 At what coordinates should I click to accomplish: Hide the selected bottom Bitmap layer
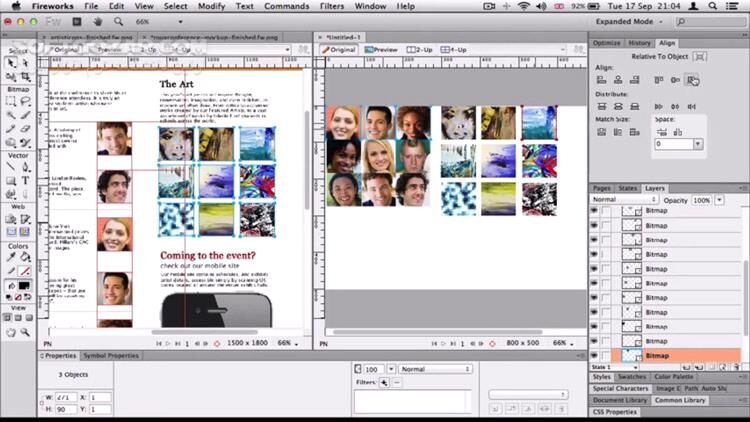click(x=594, y=355)
